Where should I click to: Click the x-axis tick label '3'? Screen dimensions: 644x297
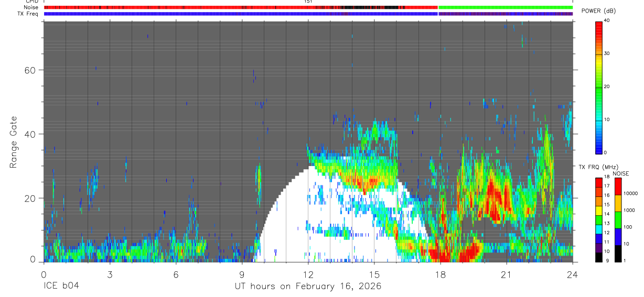pos(110,274)
